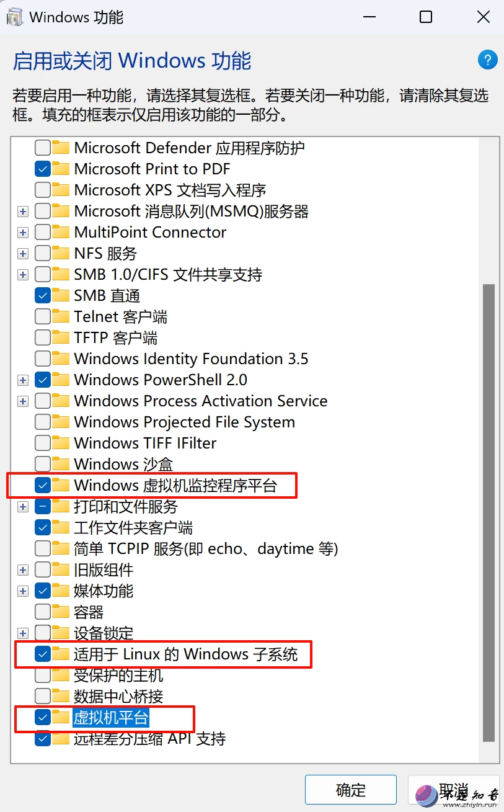The width and height of the screenshot is (504, 812).
Task: Enable the Windows 沙盒 checkbox
Action: coord(43,464)
